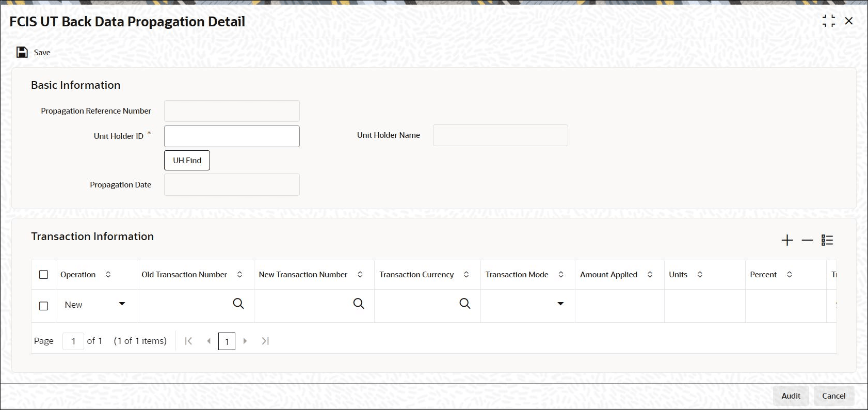Screen dimensions: 868x410
Task: Click the 'Transaction Information' heading
Action: pos(92,236)
